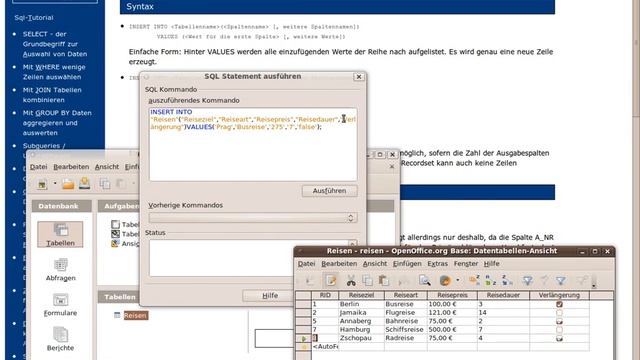This screenshot has height=360, width=640.
Task: Open the Tabellen section in the database pane
Action: click(60, 234)
